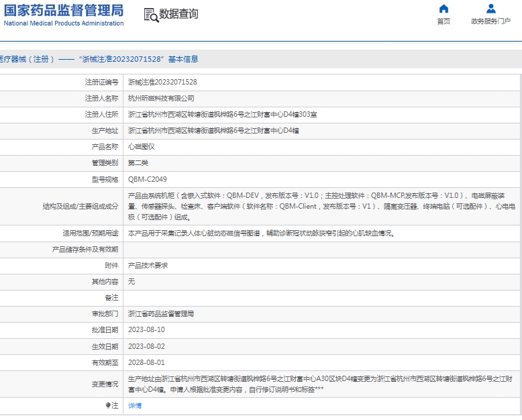Click attachment value 产品技术要求

coord(148,266)
